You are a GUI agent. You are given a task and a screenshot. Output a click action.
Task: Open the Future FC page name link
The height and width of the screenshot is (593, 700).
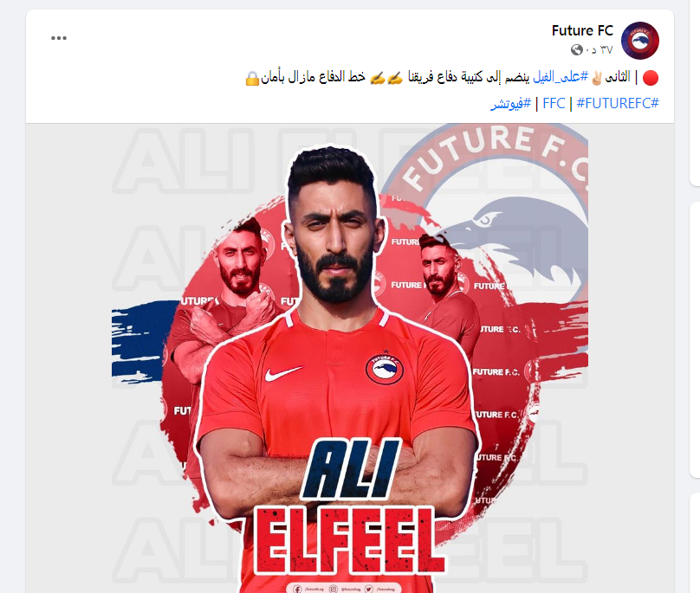tap(582, 30)
